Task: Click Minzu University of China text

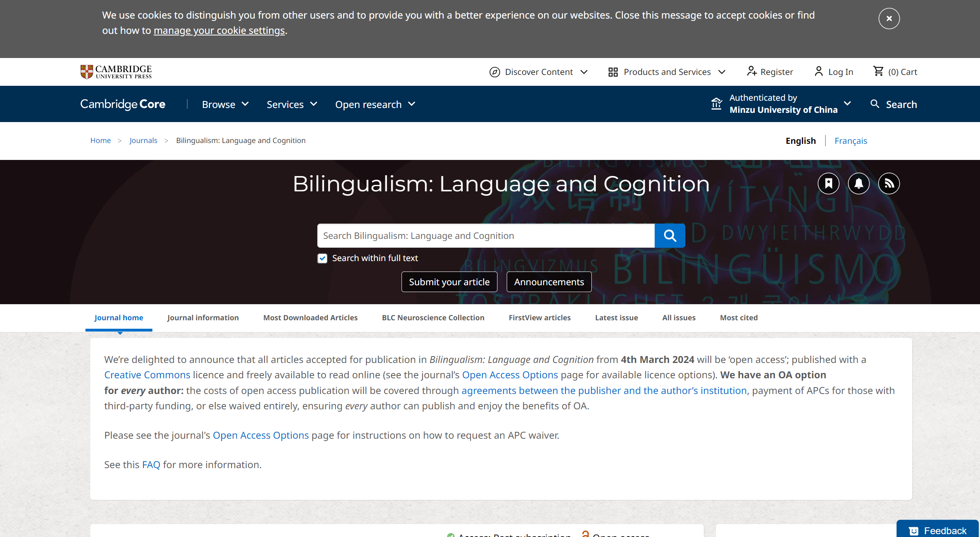Action: pyautogui.click(x=783, y=110)
